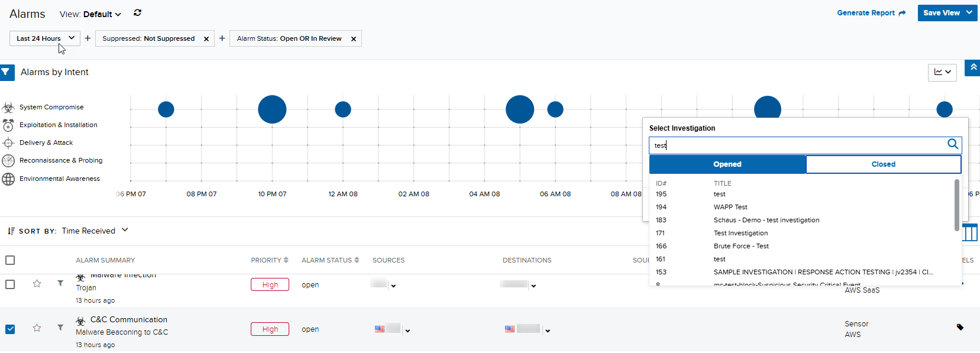Click the tag label icon on the C&C Communication row
980x353 pixels.
tap(960, 326)
